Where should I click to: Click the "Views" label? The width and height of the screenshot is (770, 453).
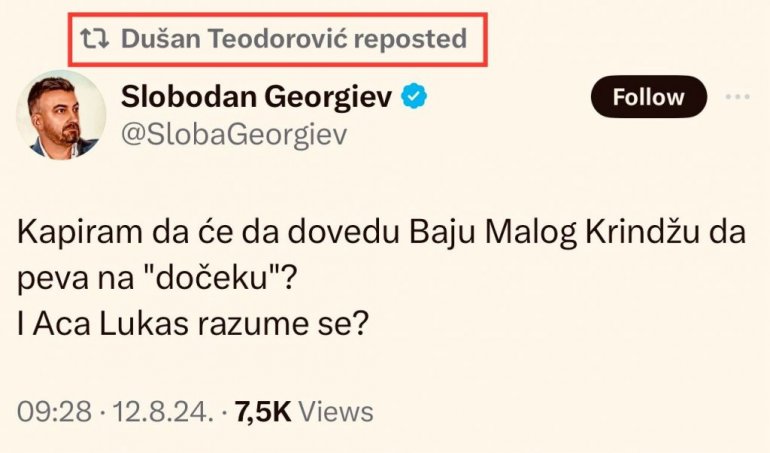click(x=337, y=411)
